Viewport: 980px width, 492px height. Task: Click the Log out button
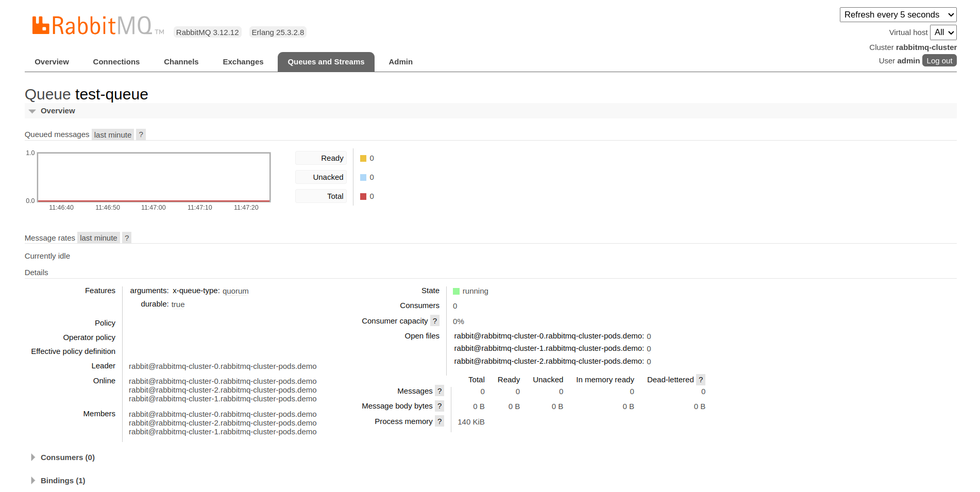939,61
